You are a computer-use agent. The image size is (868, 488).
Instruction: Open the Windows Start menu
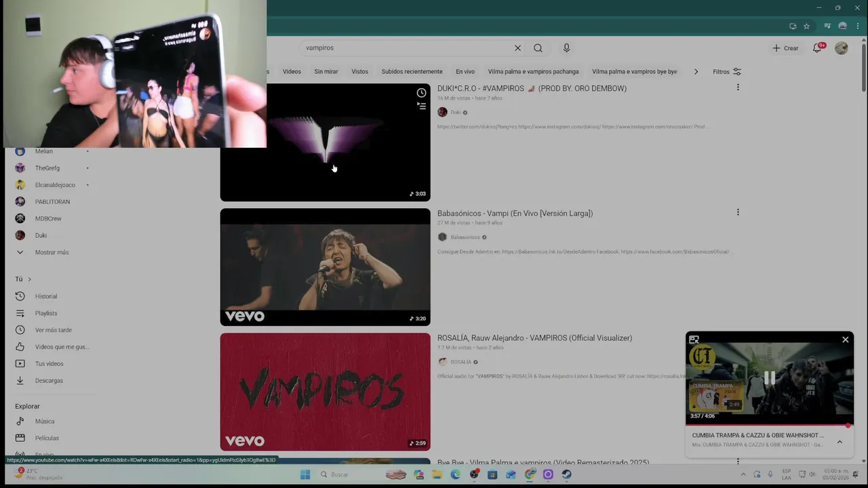[305, 474]
